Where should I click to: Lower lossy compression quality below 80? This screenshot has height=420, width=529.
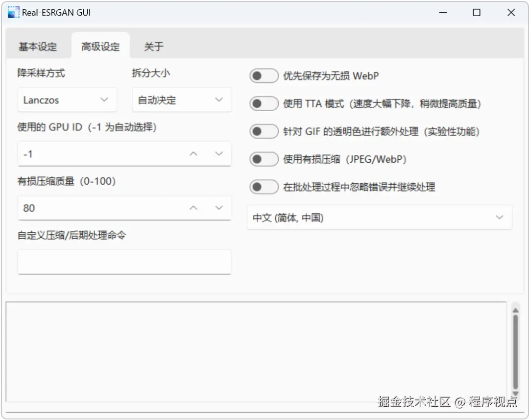coord(218,208)
